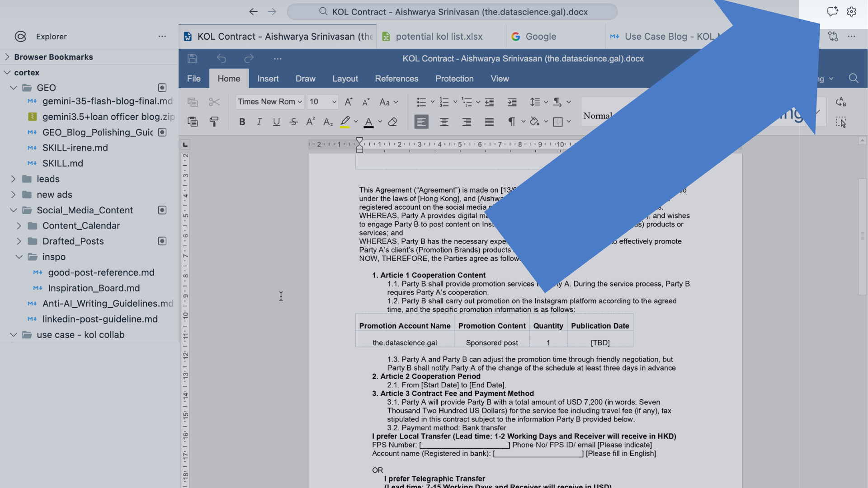Toggle underline formatting
This screenshot has height=488, width=868.
276,122
